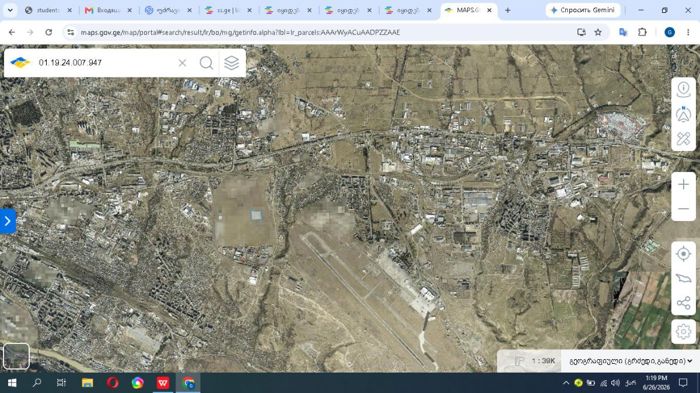Open the Chrome profile avatar
This screenshot has height=393, width=700.
[669, 32]
